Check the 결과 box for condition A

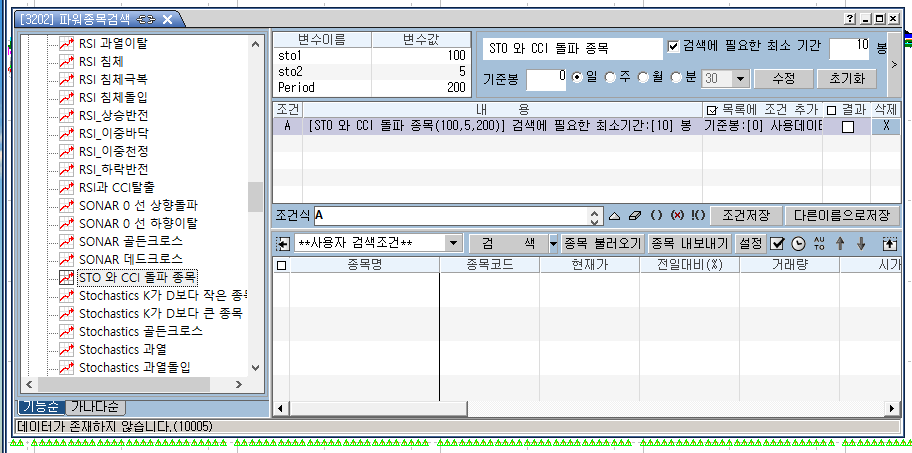click(847, 127)
